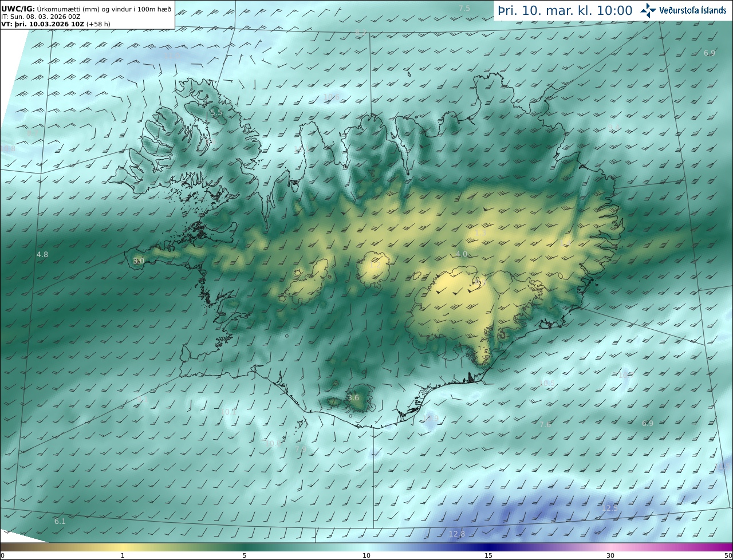Click the color scale label 15
The width and height of the screenshot is (733, 560).
pos(488,555)
